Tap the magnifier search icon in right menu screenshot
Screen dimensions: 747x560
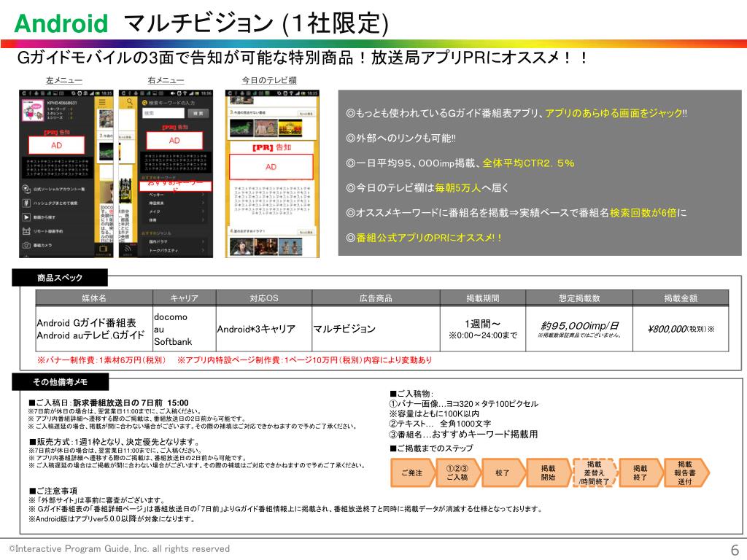(129, 102)
